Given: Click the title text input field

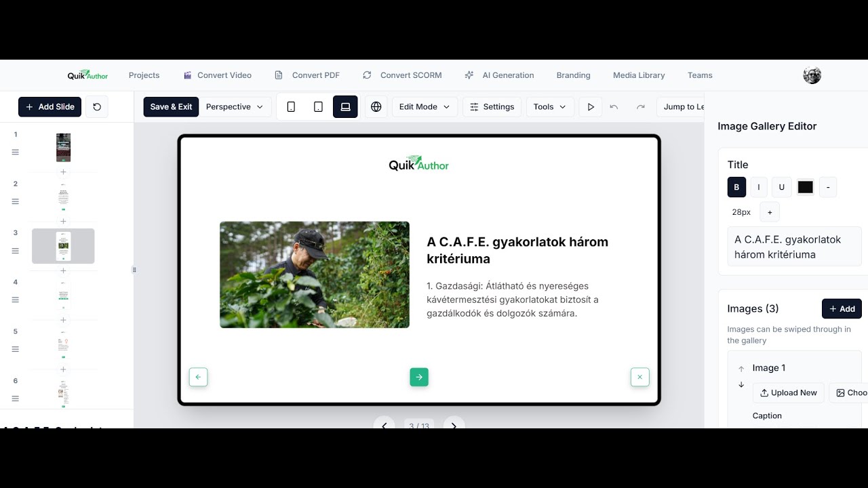Looking at the screenshot, I should [x=794, y=247].
